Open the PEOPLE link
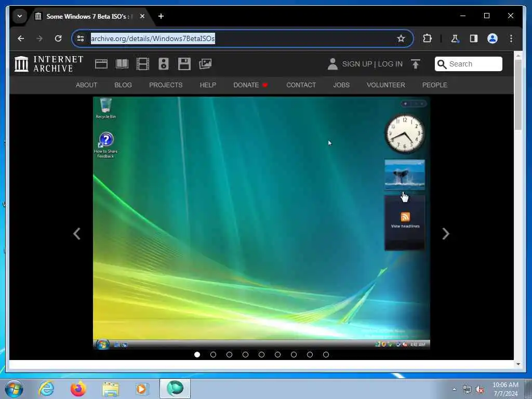The height and width of the screenshot is (399, 532). [434, 85]
